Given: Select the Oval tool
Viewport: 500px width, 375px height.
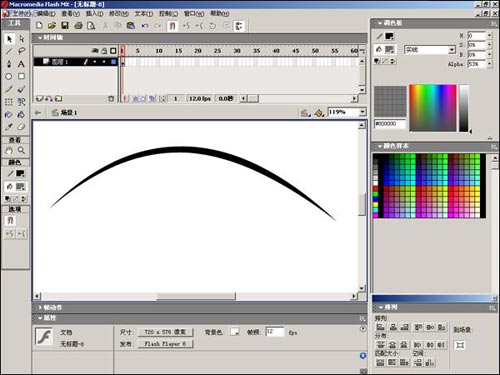Looking at the screenshot, I should tap(9, 76).
